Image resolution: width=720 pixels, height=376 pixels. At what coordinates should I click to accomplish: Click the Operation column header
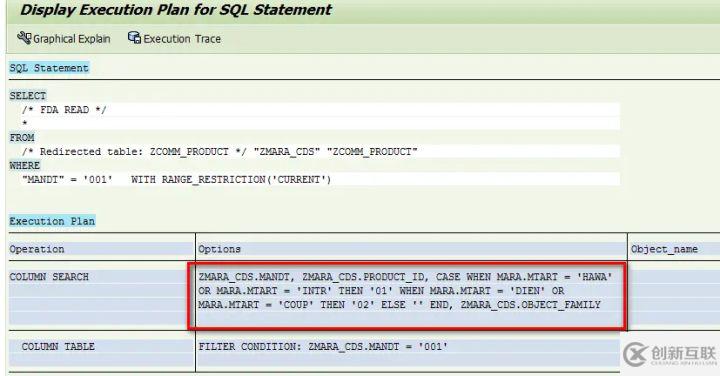click(101, 249)
